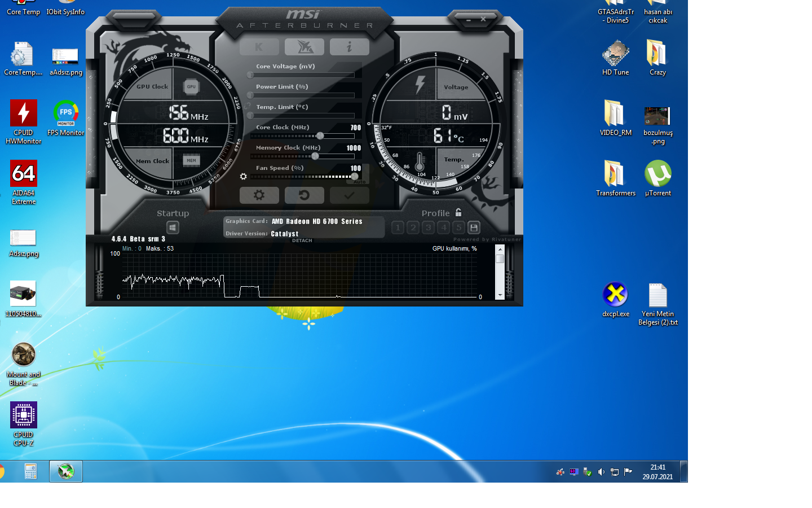
Task: Click the Core Clock value 700
Action: pos(356,128)
